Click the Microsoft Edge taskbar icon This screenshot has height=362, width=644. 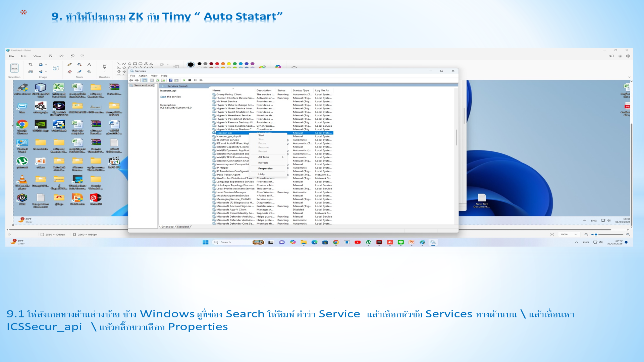(x=314, y=242)
